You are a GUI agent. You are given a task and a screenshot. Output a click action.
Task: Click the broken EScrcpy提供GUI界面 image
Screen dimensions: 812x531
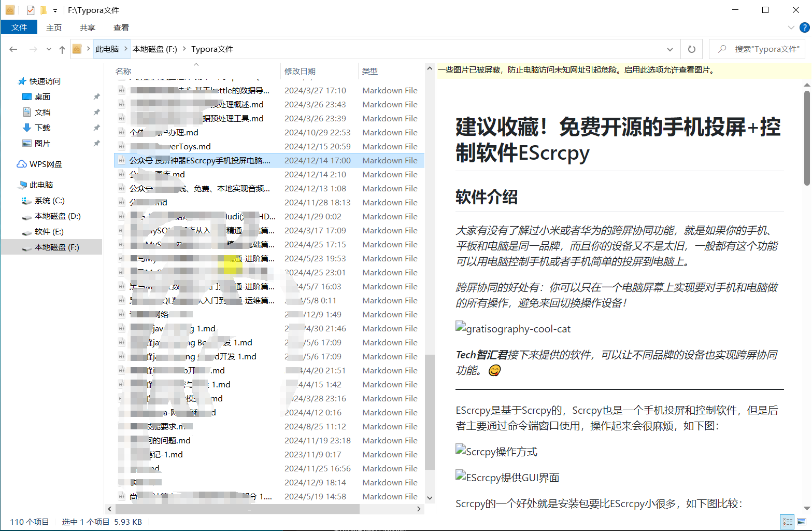tap(507, 478)
